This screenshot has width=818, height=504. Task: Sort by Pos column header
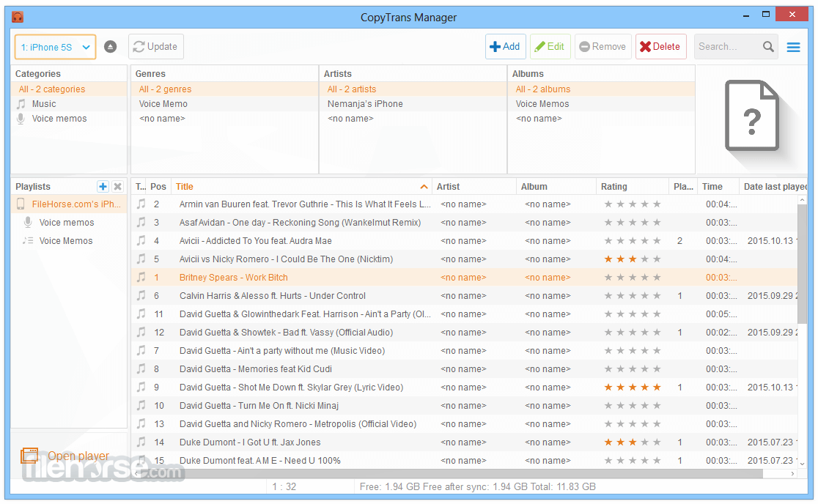point(158,187)
